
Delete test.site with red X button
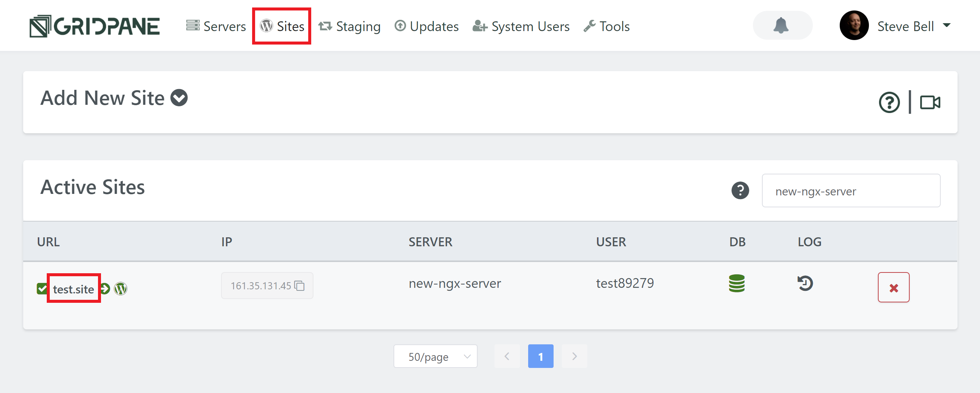coord(893,287)
